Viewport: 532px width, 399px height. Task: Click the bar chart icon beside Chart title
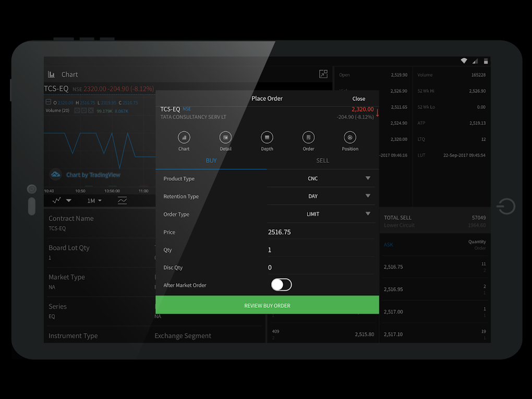point(51,74)
